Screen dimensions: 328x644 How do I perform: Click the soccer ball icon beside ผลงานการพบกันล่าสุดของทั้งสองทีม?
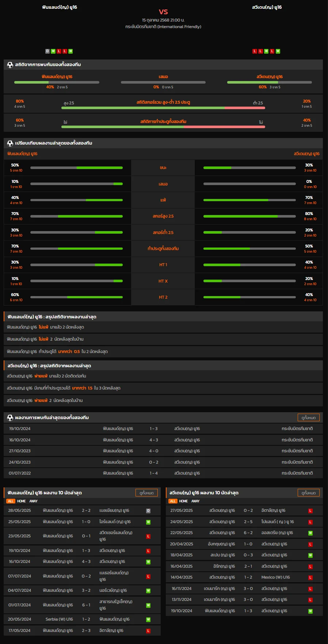(x=10, y=417)
